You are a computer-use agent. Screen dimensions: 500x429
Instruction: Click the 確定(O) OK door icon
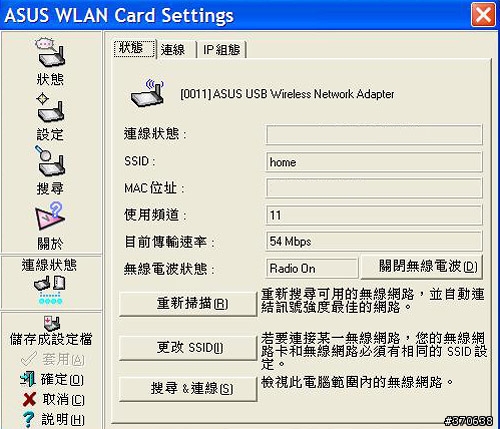point(28,379)
